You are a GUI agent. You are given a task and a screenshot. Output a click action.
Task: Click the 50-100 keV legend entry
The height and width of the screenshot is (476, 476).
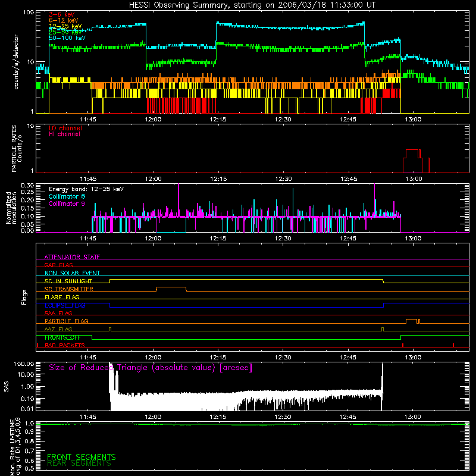[67, 38]
